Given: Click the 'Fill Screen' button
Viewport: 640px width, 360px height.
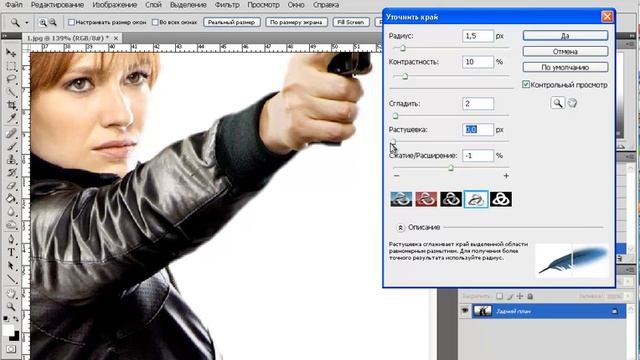Looking at the screenshot, I should 351,22.
